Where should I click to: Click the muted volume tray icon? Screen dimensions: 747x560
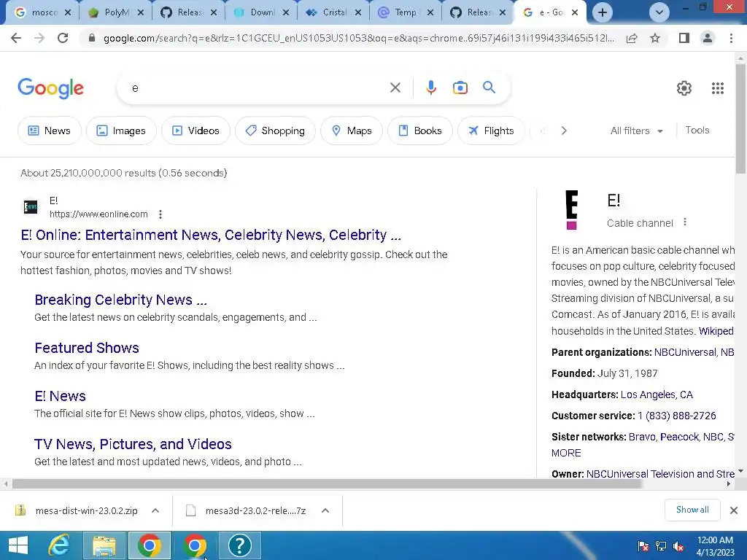coord(678,546)
